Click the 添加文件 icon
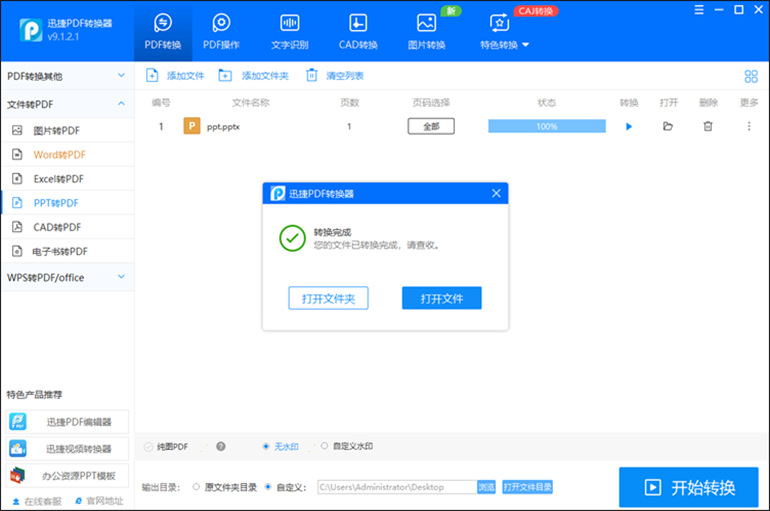Image resolution: width=770 pixels, height=511 pixels. [152, 76]
